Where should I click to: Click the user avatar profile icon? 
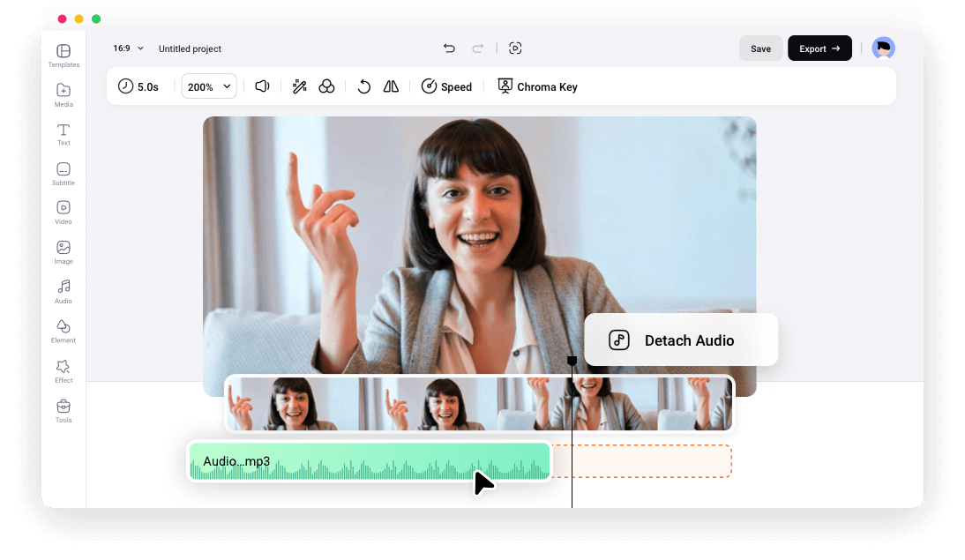883,48
